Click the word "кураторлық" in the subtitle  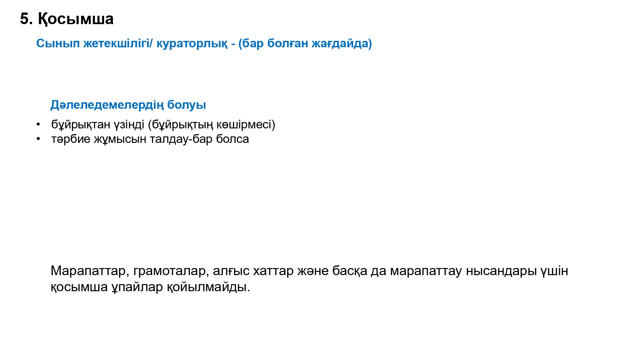(x=192, y=43)
